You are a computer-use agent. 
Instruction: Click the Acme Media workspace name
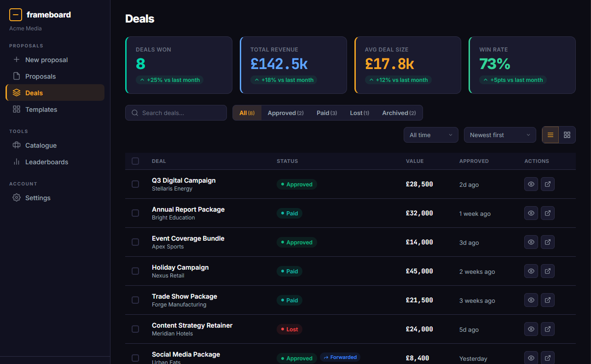click(25, 29)
